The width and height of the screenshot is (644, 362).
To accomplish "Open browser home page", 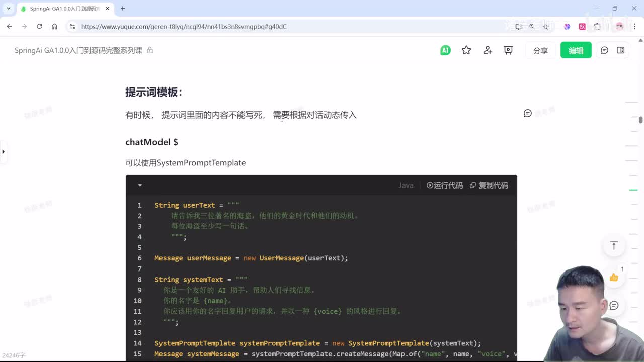I will coord(54,26).
